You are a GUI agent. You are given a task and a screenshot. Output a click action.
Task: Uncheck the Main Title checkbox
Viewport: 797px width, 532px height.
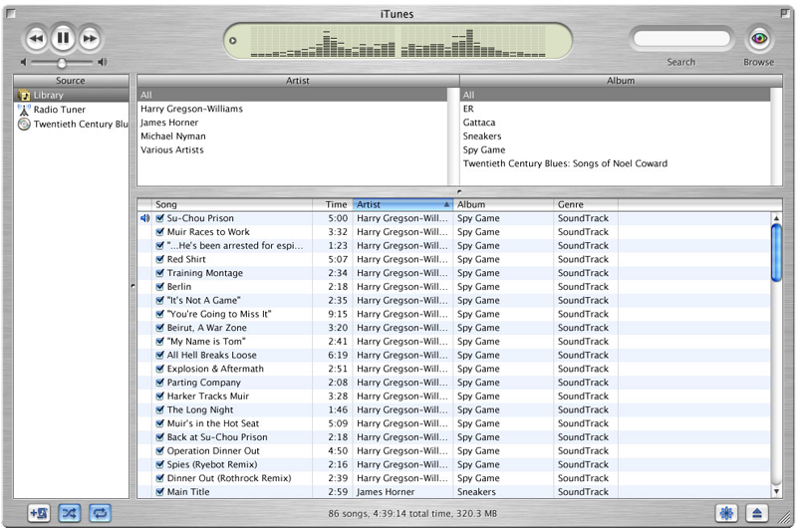[159, 492]
